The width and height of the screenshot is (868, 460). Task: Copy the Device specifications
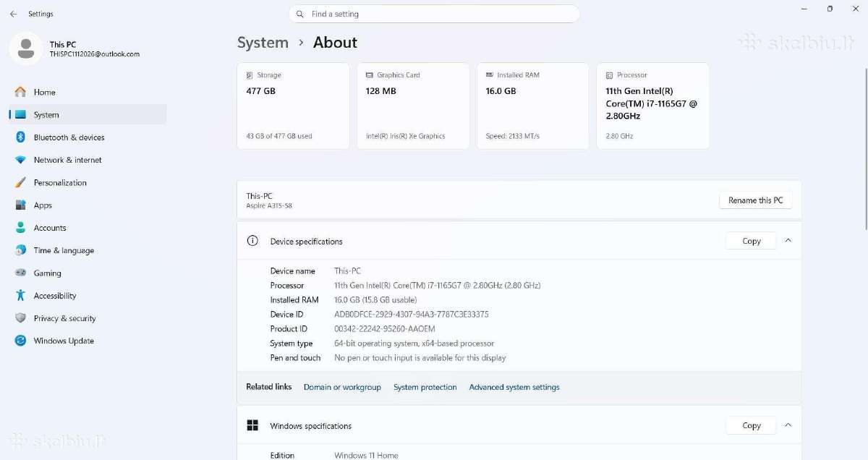(751, 241)
